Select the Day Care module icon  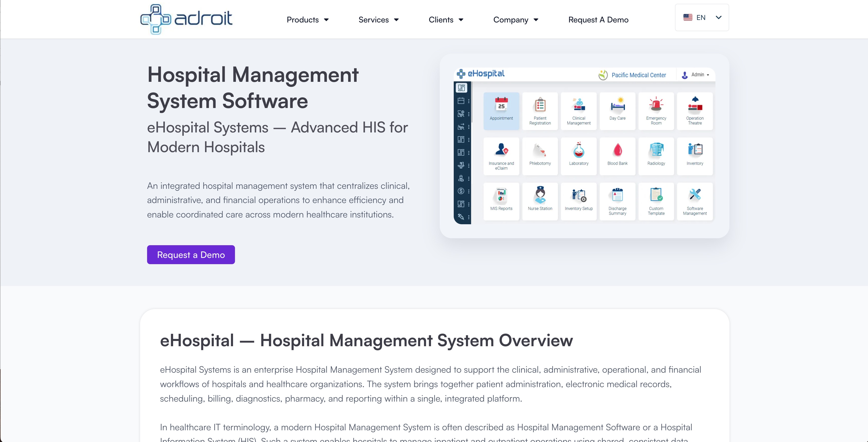[x=617, y=111]
